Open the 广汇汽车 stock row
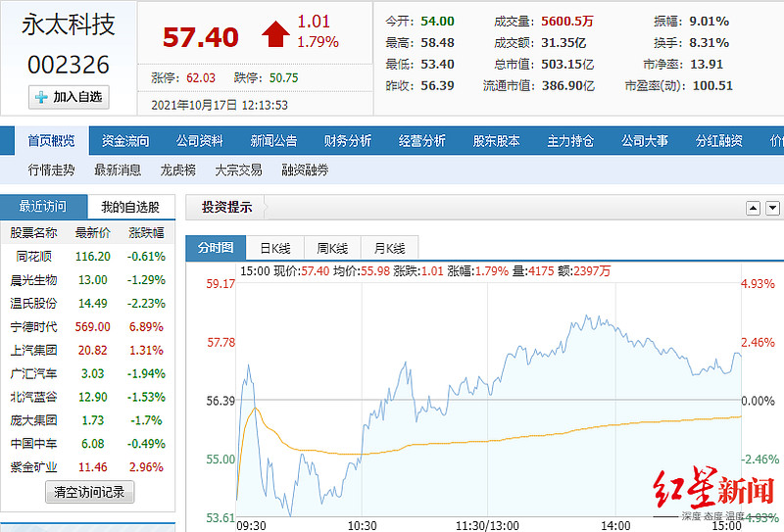This screenshot has height=532, width=784. coord(87,374)
